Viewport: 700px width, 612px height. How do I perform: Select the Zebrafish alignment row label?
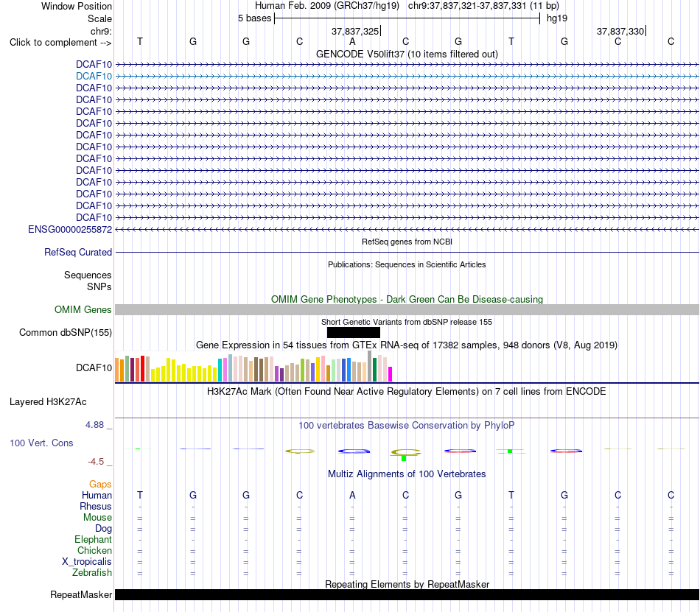tap(92, 573)
